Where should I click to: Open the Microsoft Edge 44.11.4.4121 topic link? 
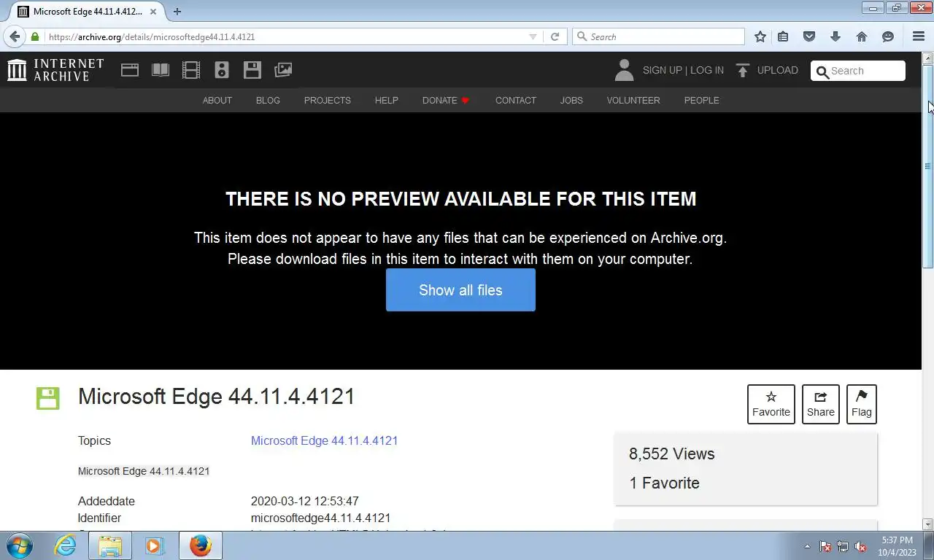pos(325,440)
